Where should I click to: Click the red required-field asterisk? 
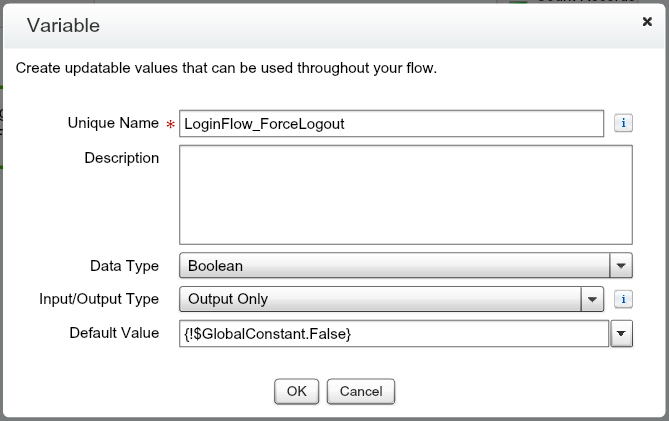(x=169, y=124)
